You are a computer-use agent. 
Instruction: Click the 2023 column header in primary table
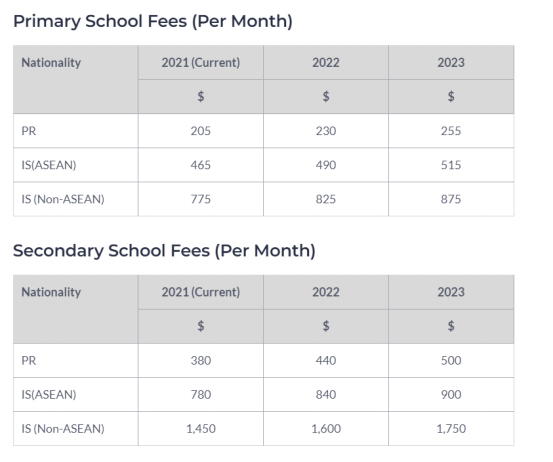point(451,62)
